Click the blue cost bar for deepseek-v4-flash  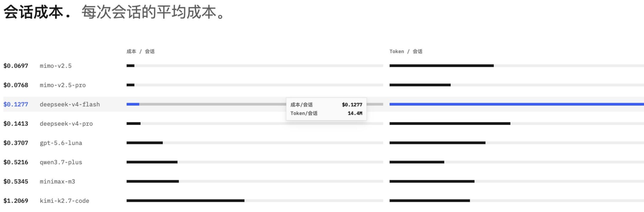point(133,104)
